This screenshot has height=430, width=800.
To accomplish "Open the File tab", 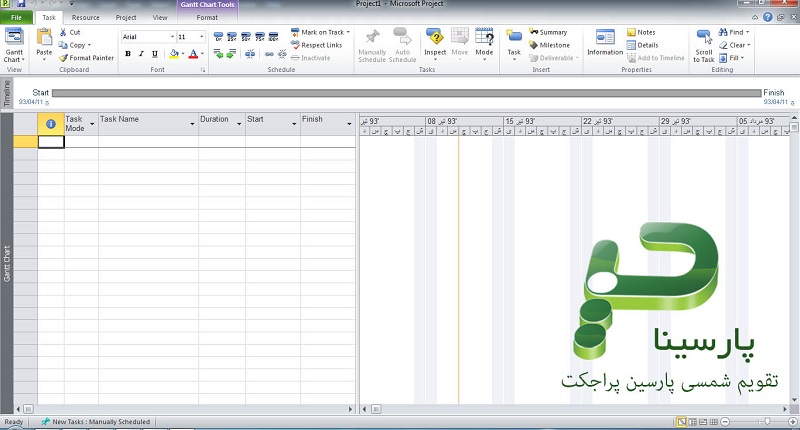I will 16,17.
